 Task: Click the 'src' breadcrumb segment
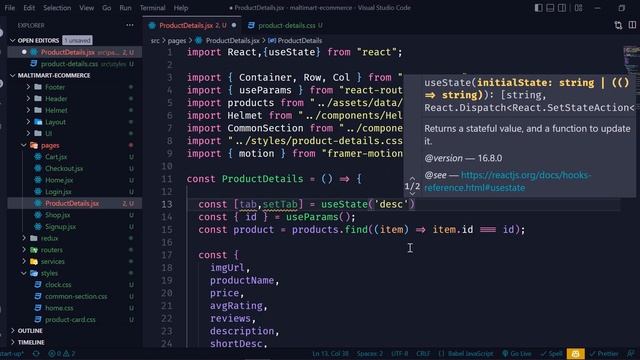(x=155, y=40)
